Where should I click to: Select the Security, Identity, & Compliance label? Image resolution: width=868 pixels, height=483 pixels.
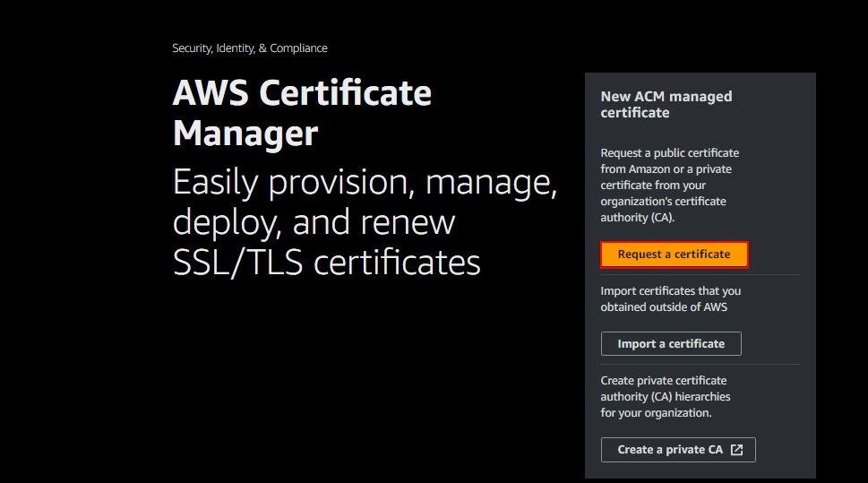[249, 48]
